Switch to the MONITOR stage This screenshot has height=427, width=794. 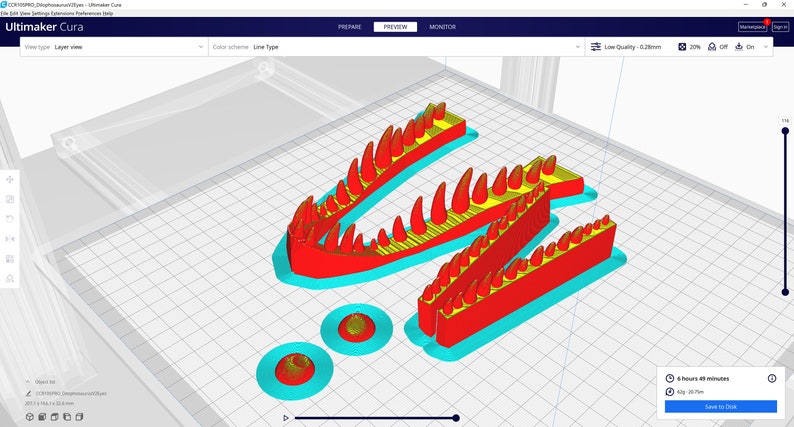(x=443, y=27)
